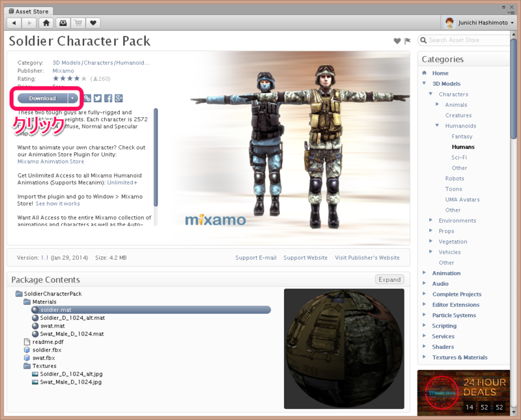Open the shopping cart icon
Image resolution: width=521 pixels, height=420 pixels.
tap(78, 23)
